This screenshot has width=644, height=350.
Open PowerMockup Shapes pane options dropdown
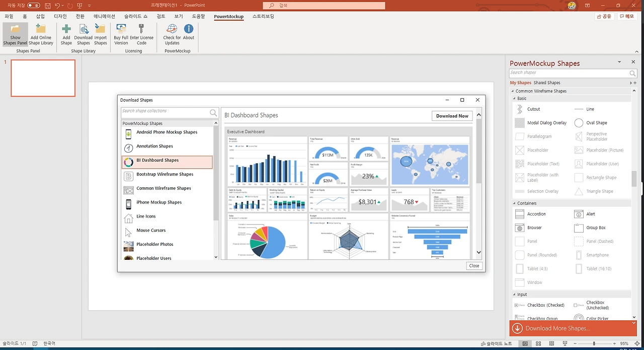[x=619, y=62]
